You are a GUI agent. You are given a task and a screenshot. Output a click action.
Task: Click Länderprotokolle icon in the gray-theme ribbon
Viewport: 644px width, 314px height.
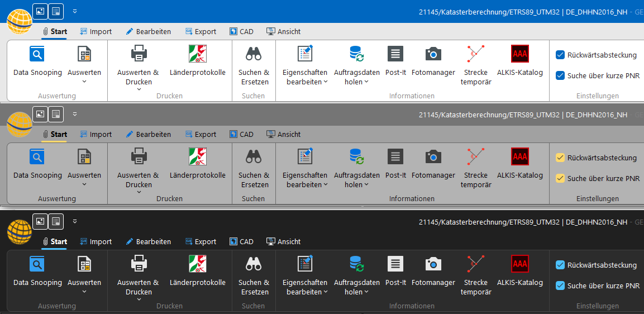(x=198, y=157)
